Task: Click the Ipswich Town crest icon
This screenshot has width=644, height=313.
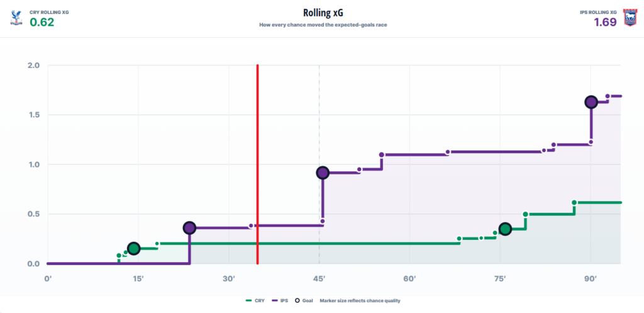Action: point(629,18)
